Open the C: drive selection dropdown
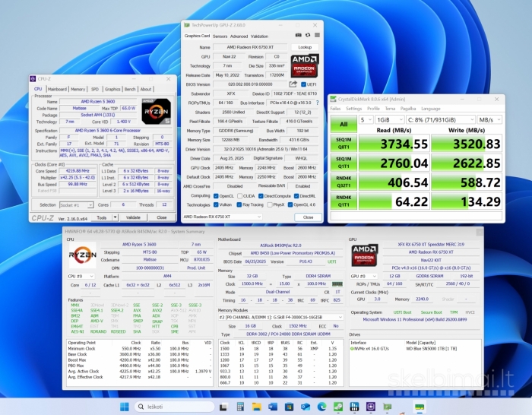This screenshot has width=532, height=415. [440, 120]
